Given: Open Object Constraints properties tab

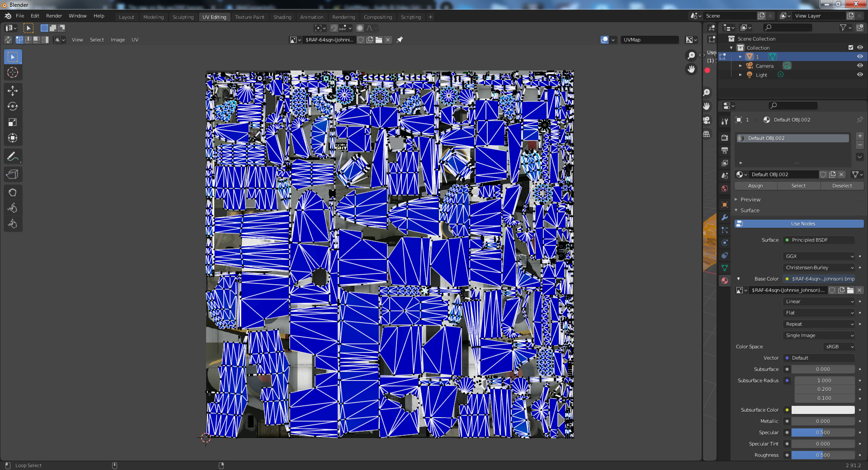Looking at the screenshot, I should (725, 255).
